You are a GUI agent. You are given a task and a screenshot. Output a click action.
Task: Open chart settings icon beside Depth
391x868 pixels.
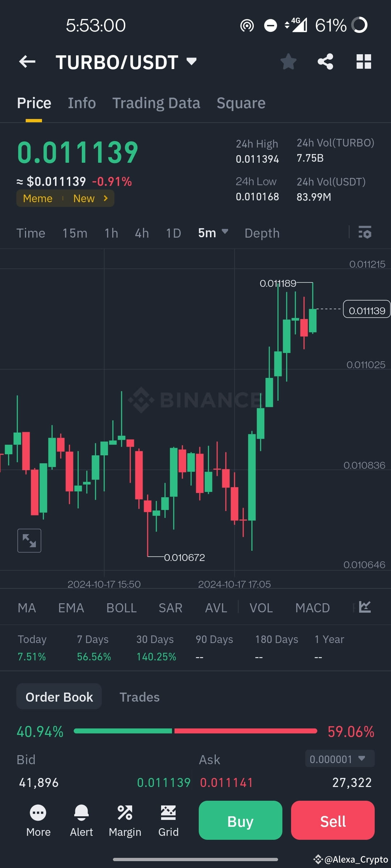[x=365, y=233]
